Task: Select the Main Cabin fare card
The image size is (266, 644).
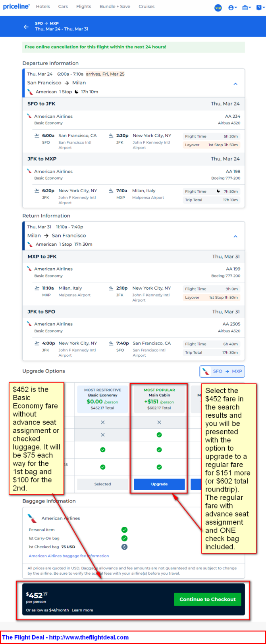Action: 159,399
